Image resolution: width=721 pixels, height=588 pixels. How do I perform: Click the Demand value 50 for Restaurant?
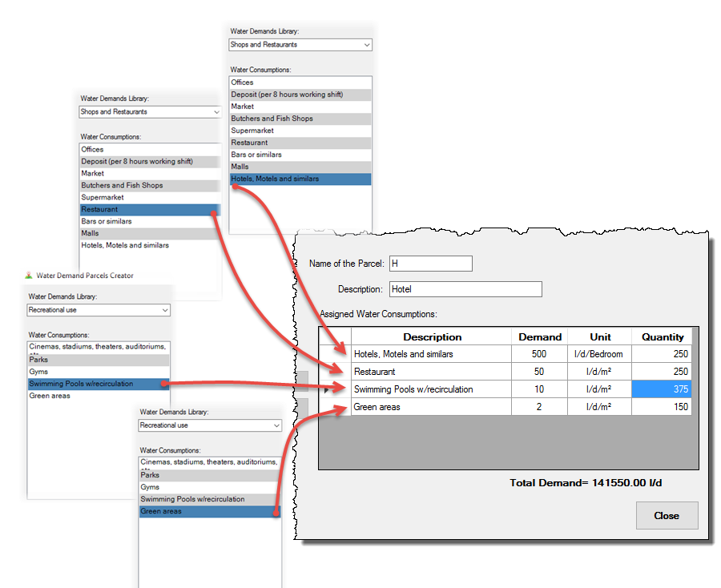(539, 372)
